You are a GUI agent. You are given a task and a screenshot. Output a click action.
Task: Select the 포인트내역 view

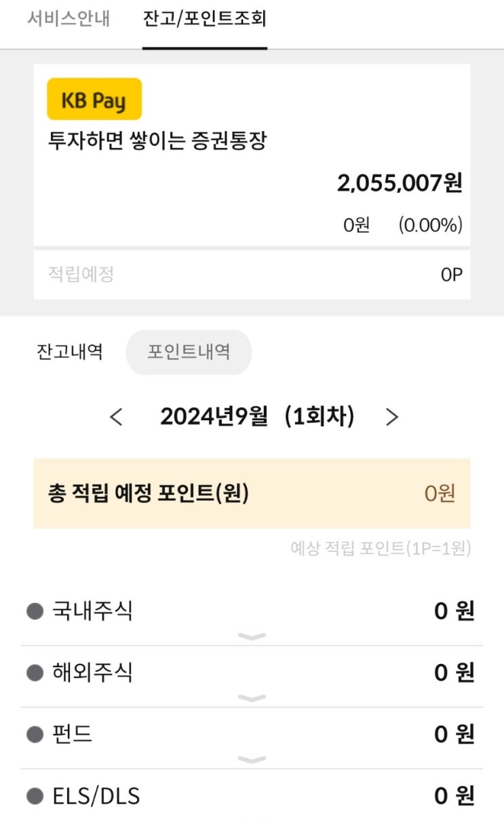coord(189,352)
